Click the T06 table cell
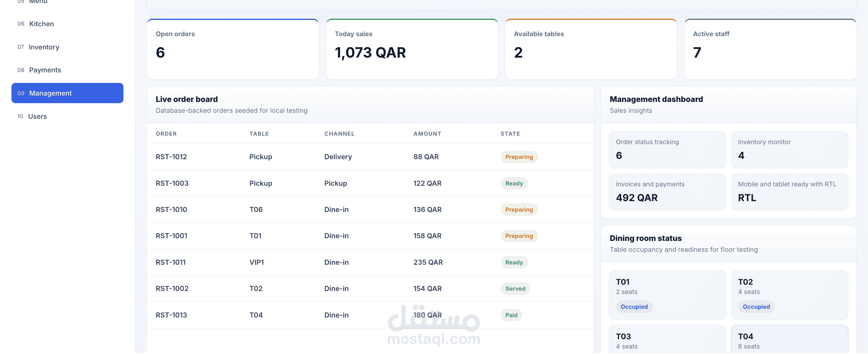Screen dimensions: 868x354 point(256,210)
